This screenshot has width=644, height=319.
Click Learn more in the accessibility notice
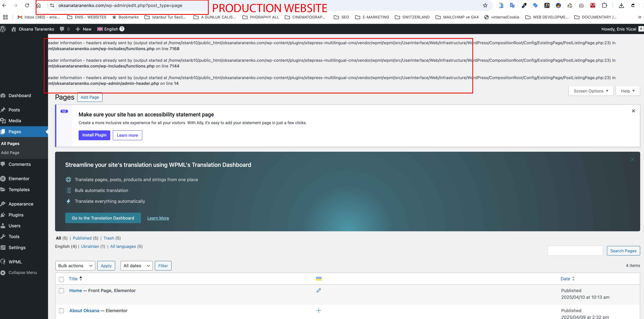pyautogui.click(x=127, y=135)
